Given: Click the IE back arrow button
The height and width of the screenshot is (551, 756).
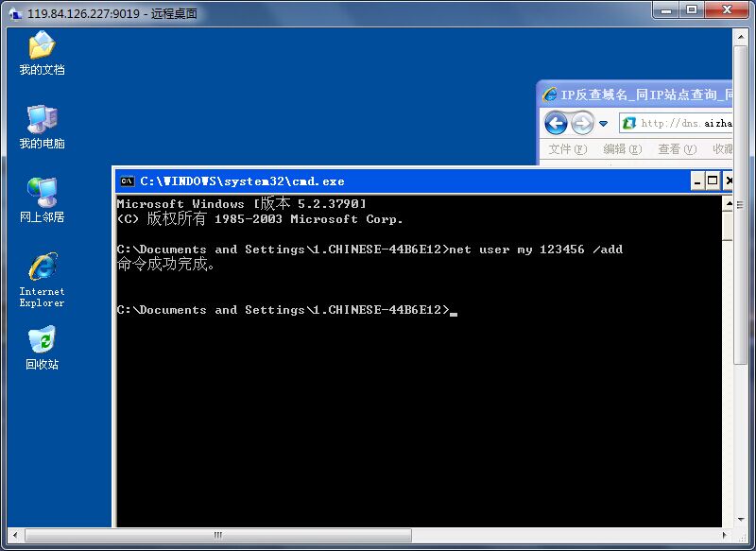Looking at the screenshot, I should coord(556,124).
